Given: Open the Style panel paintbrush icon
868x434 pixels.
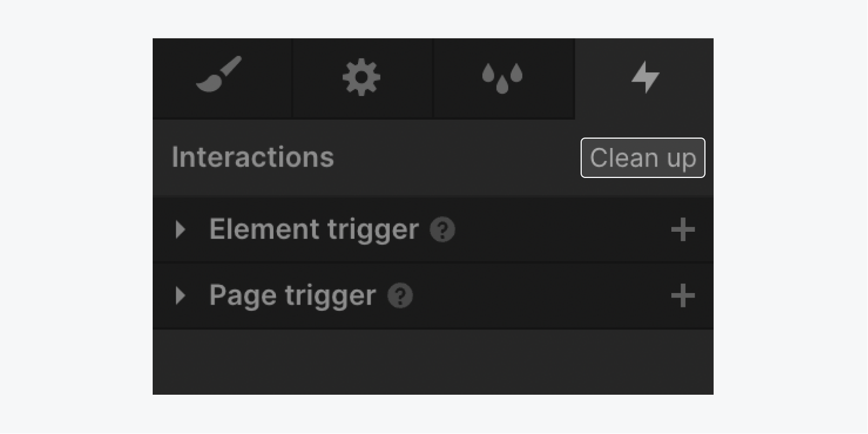Looking at the screenshot, I should coord(217,77).
